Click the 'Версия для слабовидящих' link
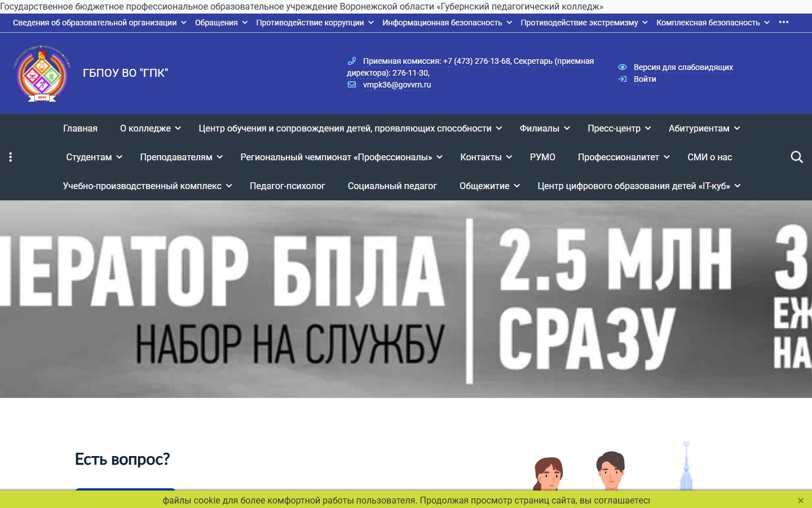 (683, 67)
